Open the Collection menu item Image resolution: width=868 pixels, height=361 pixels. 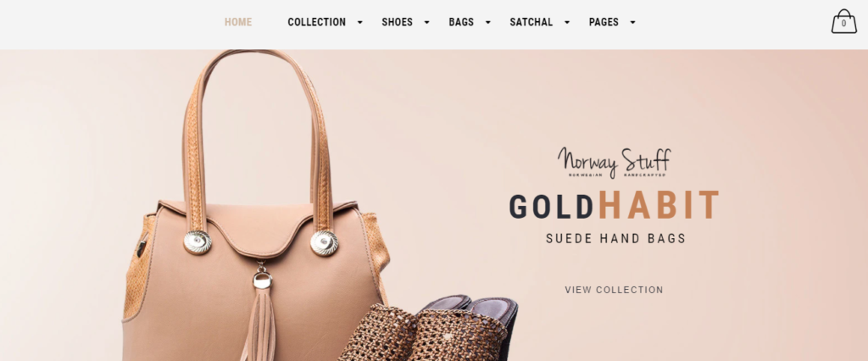coord(317,22)
